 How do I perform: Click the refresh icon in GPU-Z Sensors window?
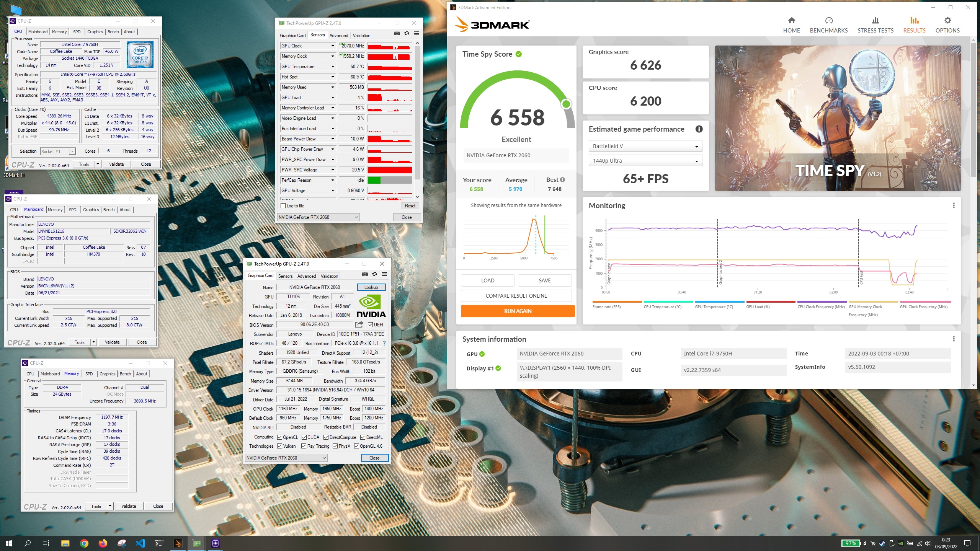407,34
